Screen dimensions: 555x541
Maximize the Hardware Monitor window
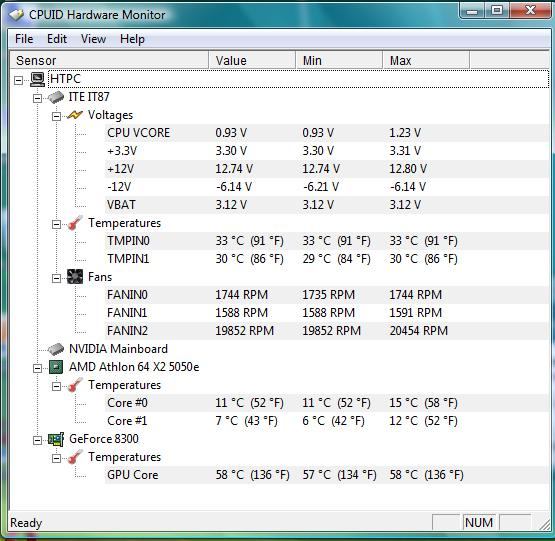tap(497, 11)
